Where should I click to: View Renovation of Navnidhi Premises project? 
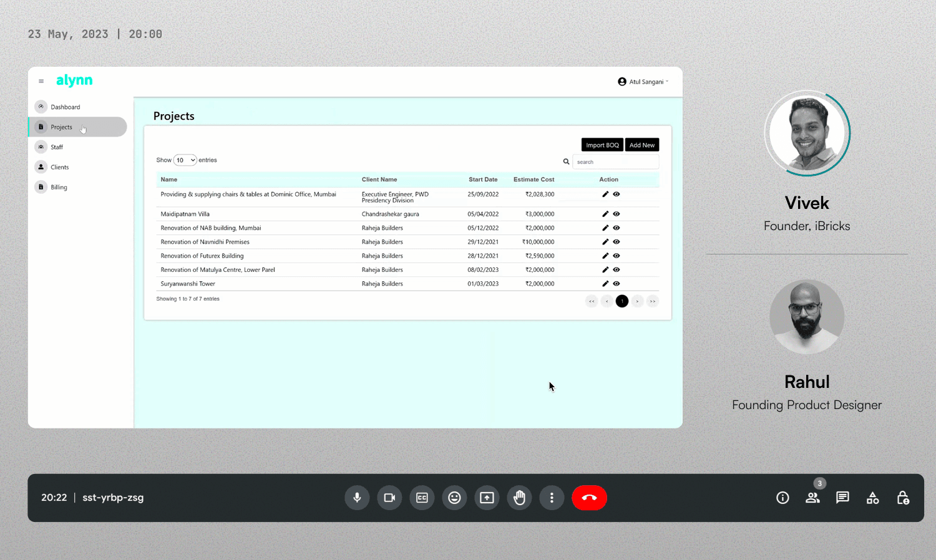(617, 242)
